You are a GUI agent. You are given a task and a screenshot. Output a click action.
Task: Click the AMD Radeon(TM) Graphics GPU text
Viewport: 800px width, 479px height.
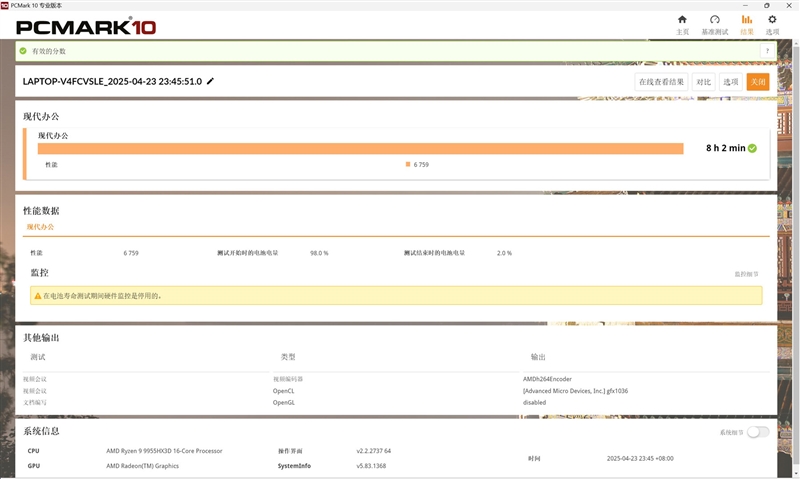(142, 466)
